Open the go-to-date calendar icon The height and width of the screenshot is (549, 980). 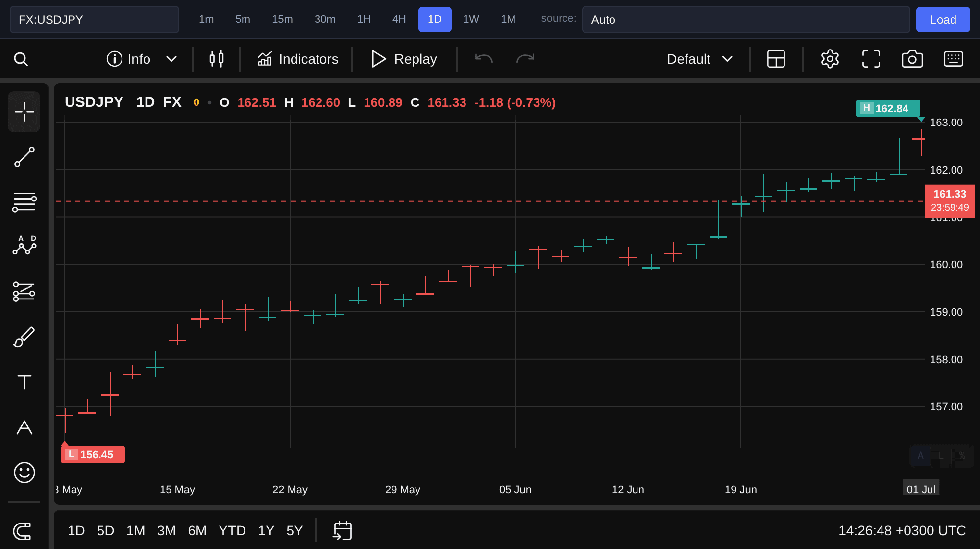point(343,531)
